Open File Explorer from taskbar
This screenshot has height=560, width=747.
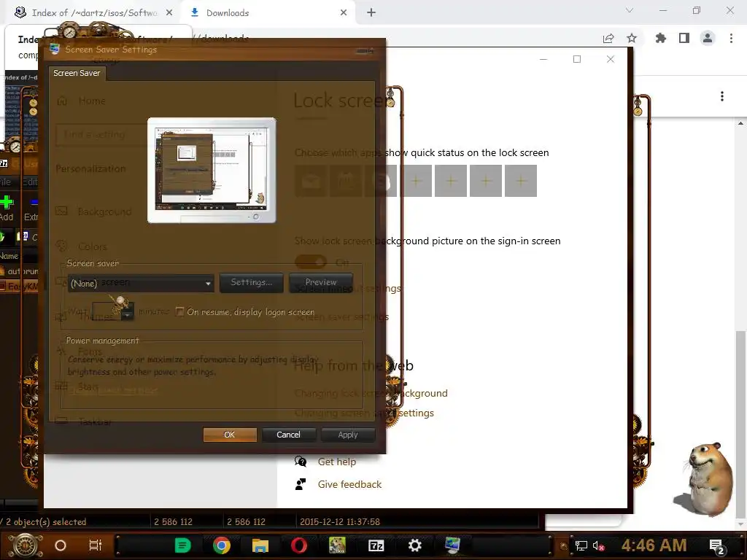[260, 545]
